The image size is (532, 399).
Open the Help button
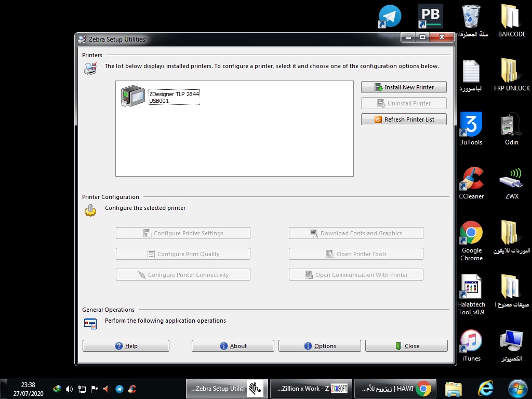pos(126,345)
